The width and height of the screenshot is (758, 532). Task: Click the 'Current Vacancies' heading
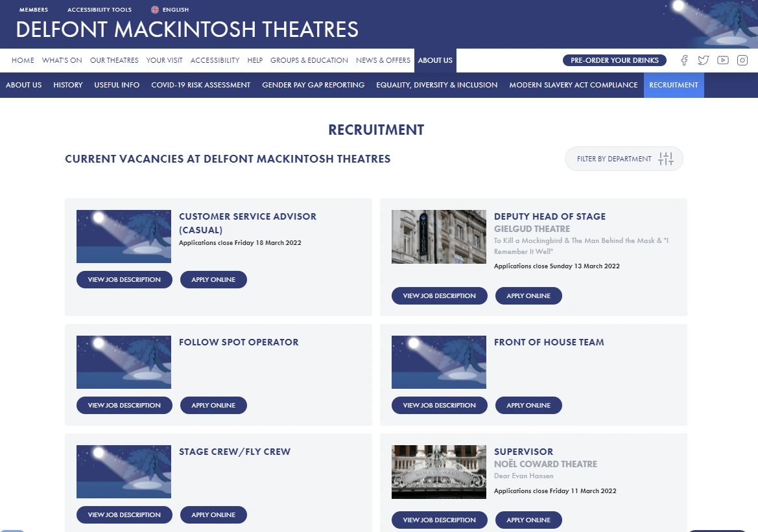click(228, 159)
